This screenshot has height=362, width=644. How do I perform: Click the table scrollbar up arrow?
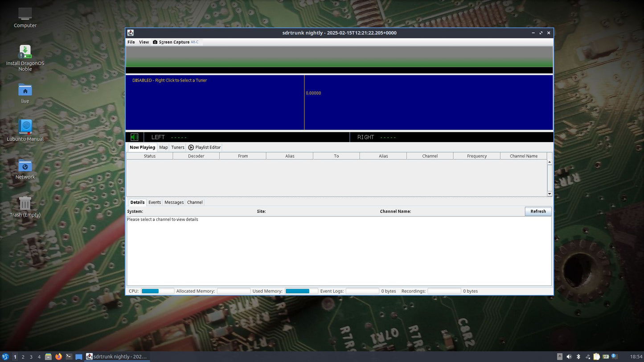[x=550, y=162]
